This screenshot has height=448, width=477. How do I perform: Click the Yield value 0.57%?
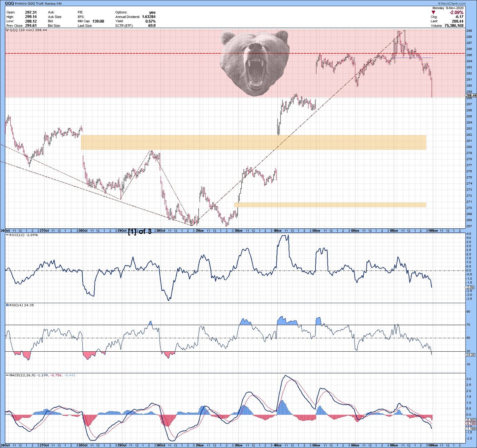pos(151,21)
